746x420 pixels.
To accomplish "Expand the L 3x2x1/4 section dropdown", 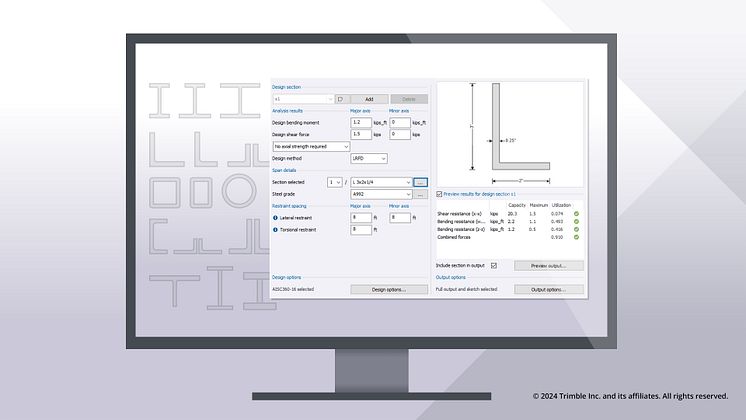I will tap(407, 182).
